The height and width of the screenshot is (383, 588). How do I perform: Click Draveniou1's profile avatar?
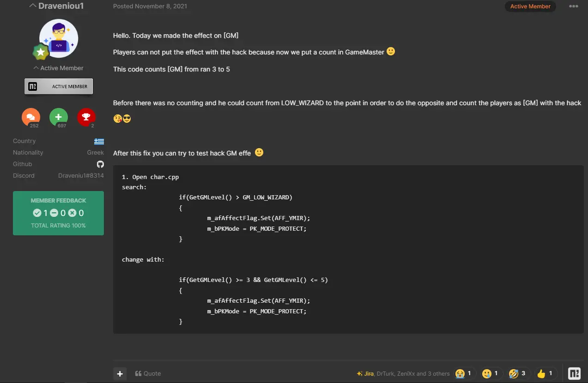[59, 38]
